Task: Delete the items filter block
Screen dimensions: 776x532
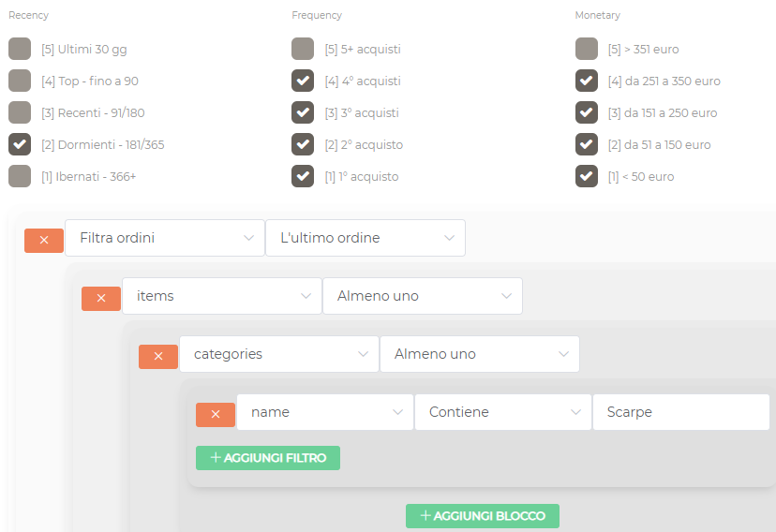Action: pos(101,298)
